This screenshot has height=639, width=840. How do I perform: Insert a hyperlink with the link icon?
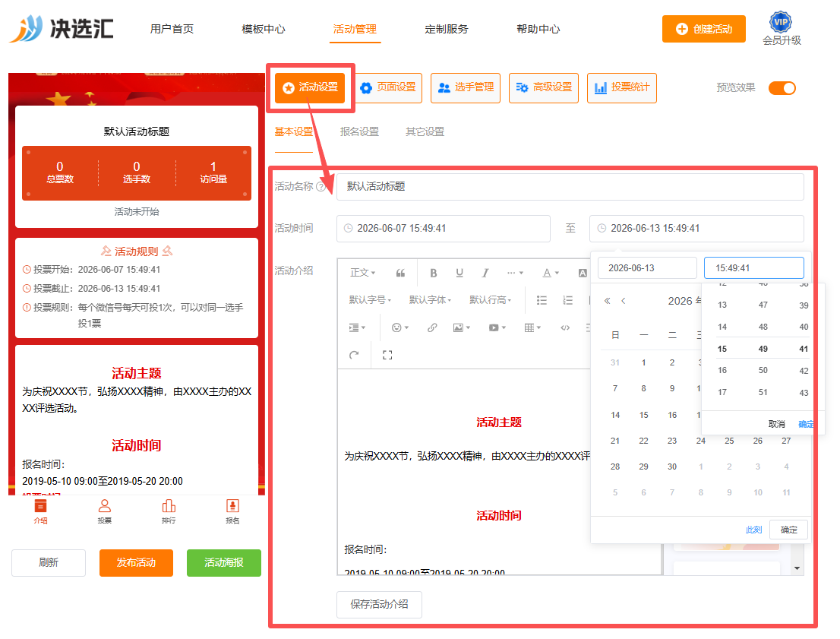coord(432,327)
